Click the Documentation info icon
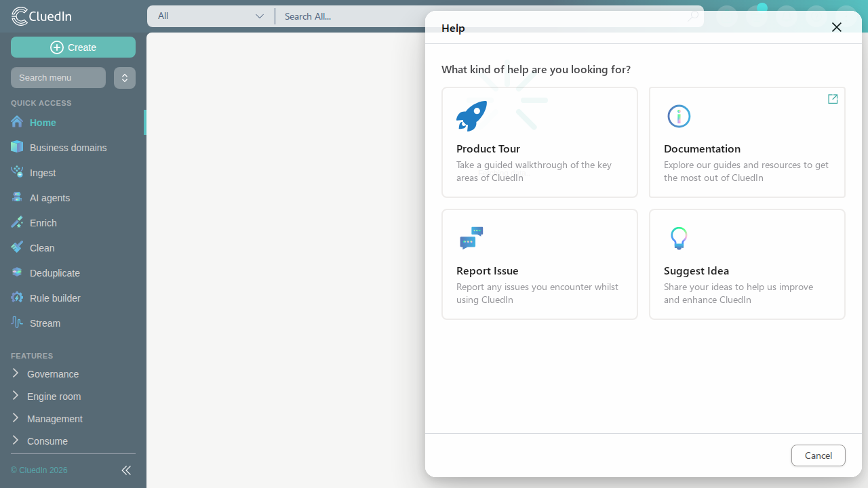This screenshot has height=488, width=868. (679, 117)
